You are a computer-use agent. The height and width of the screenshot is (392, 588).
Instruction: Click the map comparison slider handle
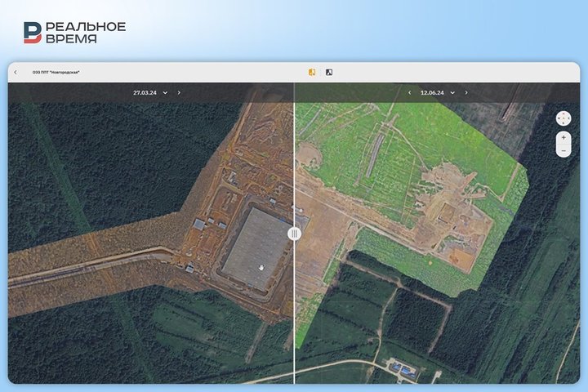click(x=294, y=234)
